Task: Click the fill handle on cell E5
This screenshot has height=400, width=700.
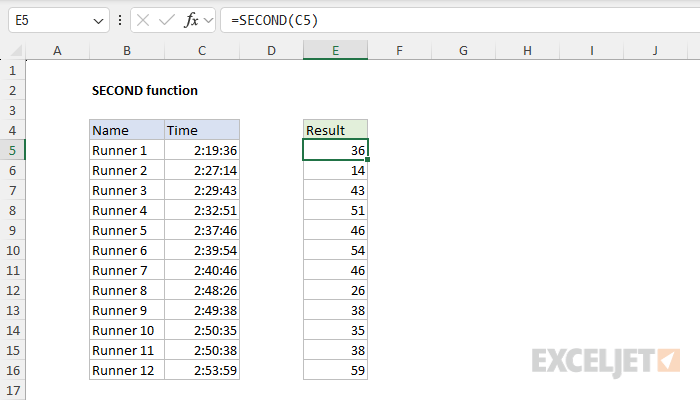Action: [367, 159]
